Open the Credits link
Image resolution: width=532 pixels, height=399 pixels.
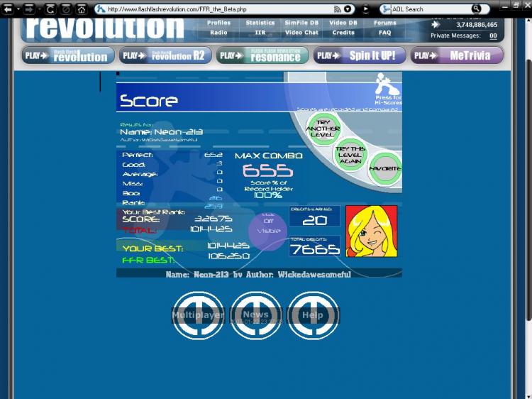(x=343, y=33)
